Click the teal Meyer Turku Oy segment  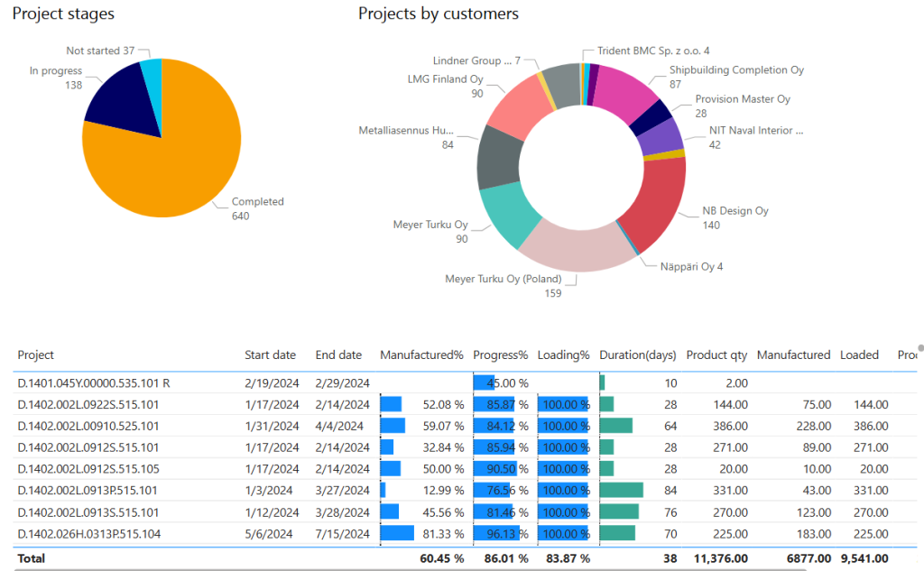[x=508, y=215]
